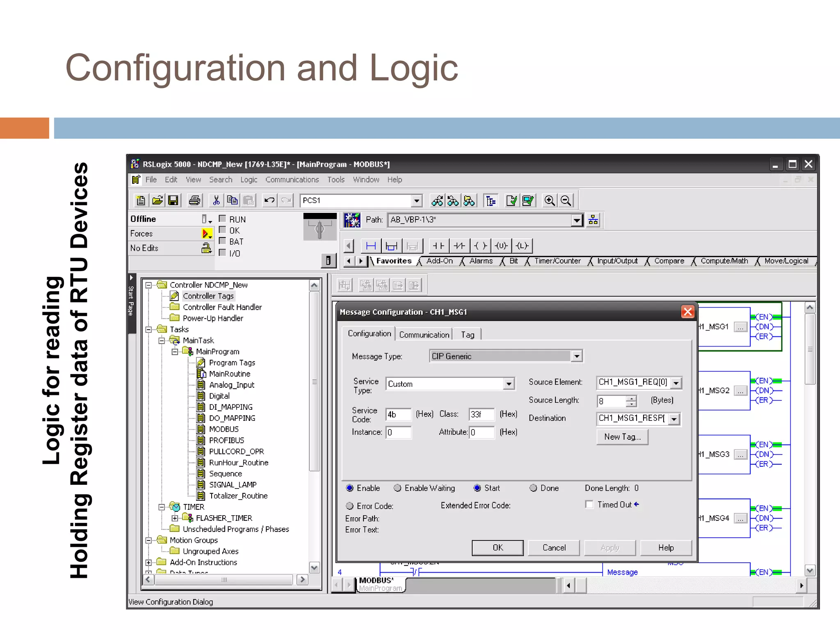The height and width of the screenshot is (630, 840).
Task: Insert Examine Off contact instruction
Action: click(459, 246)
